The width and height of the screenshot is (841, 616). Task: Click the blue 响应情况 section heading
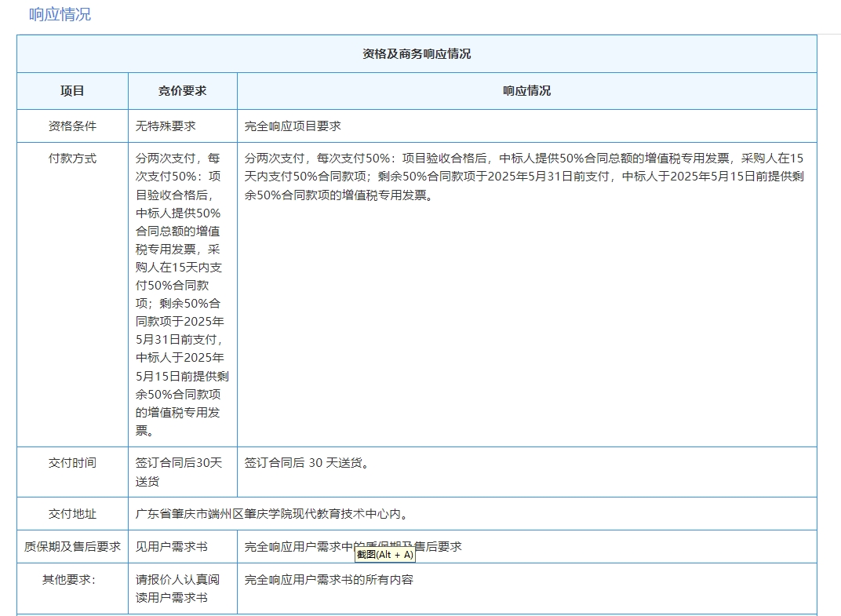[x=60, y=14]
